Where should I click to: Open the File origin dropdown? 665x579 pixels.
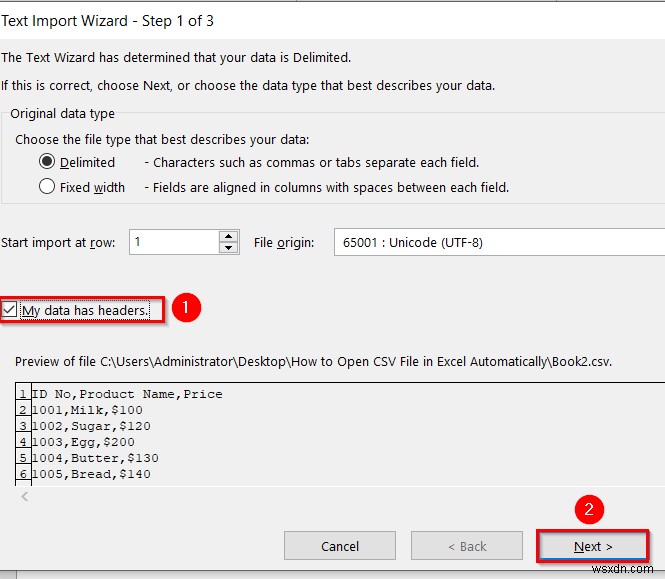(499, 242)
